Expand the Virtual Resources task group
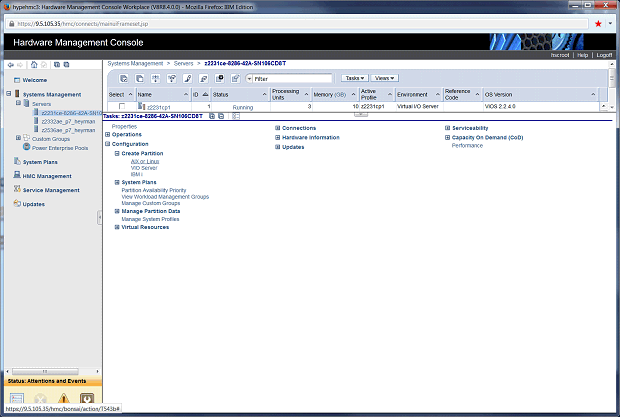Screen dimensions: 620x417 pyautogui.click(x=117, y=227)
